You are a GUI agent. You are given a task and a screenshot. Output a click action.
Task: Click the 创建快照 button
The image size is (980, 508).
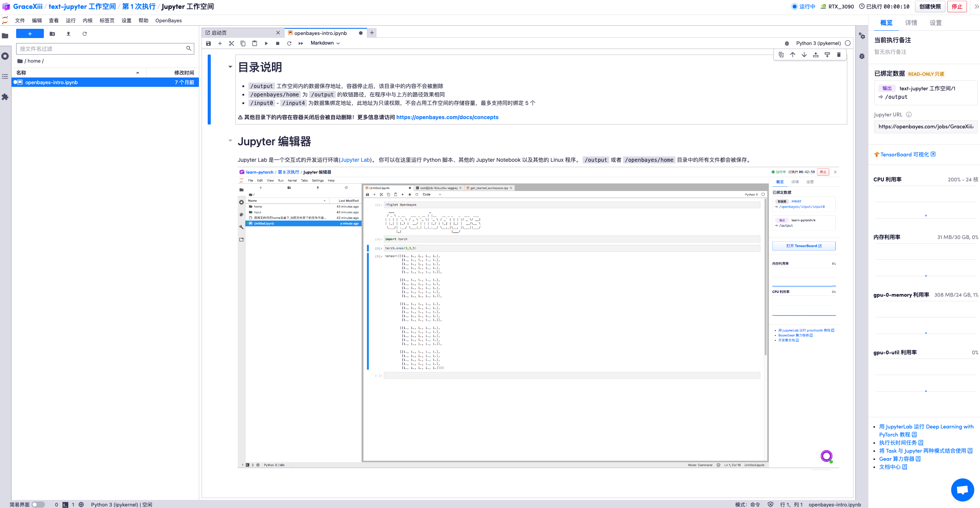(930, 7)
